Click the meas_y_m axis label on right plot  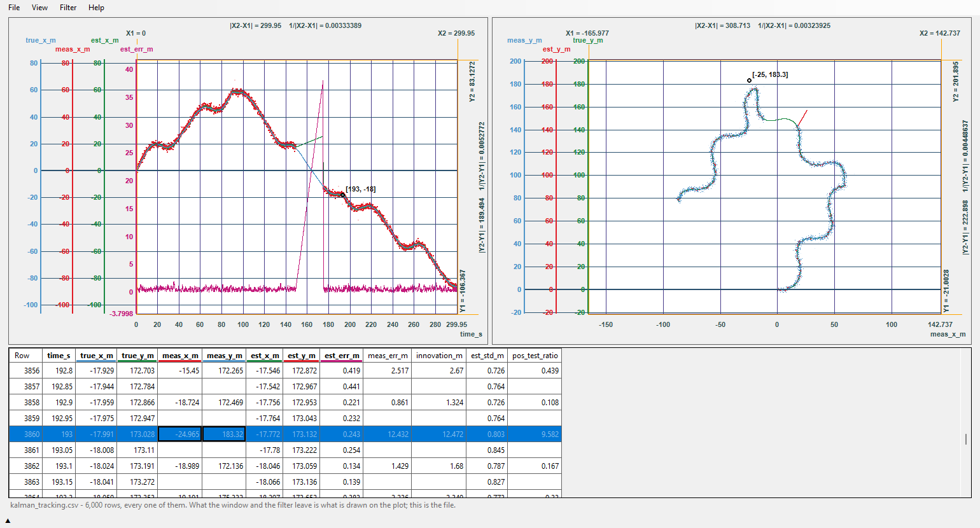pos(524,40)
